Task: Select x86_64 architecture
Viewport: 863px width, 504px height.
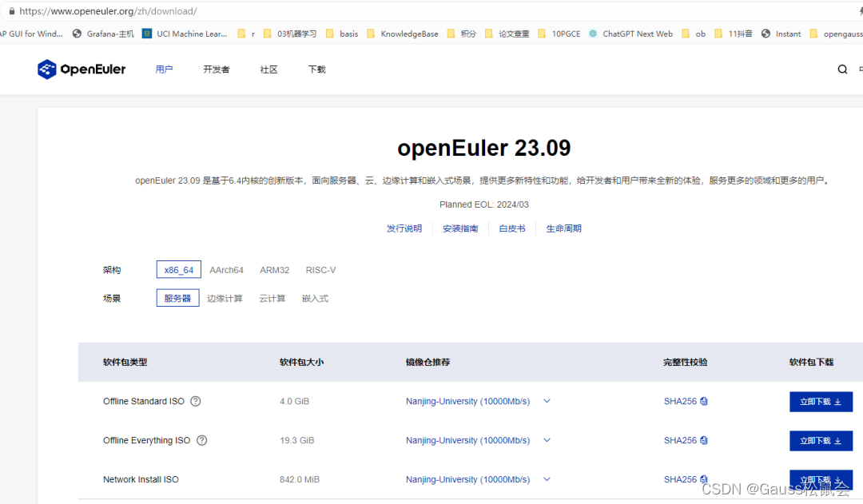Action: click(x=179, y=270)
